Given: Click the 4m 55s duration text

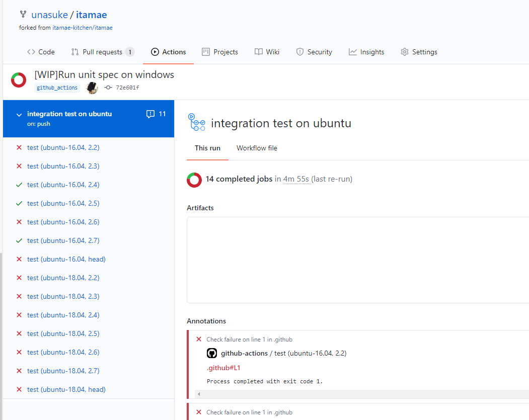Looking at the screenshot, I should click(x=296, y=179).
